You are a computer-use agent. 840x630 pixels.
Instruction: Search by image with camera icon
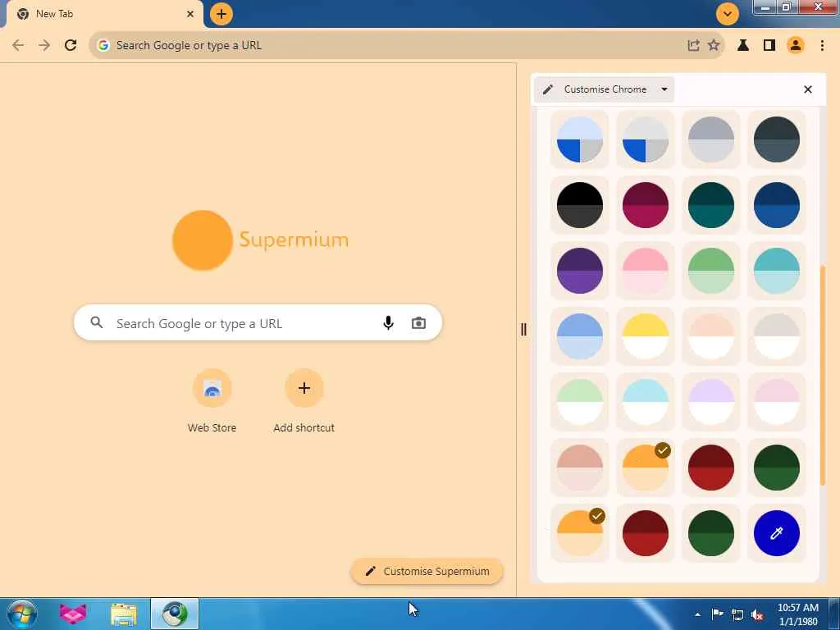[x=418, y=323]
